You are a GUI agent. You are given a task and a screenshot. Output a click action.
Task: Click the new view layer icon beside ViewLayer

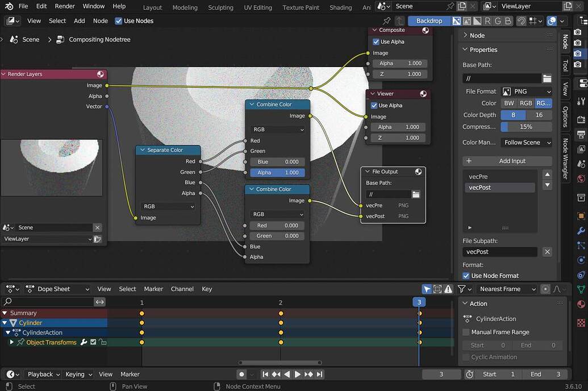coord(568,6)
